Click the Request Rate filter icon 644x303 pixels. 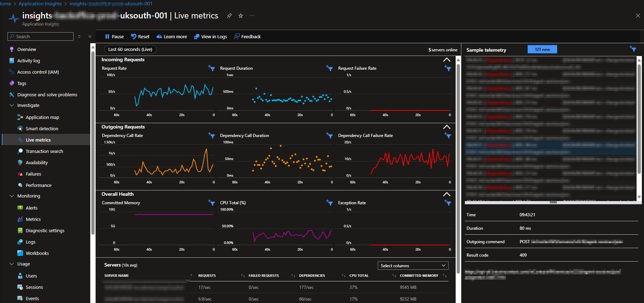(211, 68)
